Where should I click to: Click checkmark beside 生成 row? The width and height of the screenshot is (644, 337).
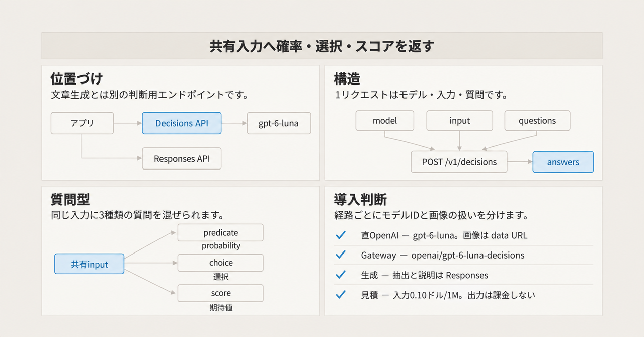[341, 275]
